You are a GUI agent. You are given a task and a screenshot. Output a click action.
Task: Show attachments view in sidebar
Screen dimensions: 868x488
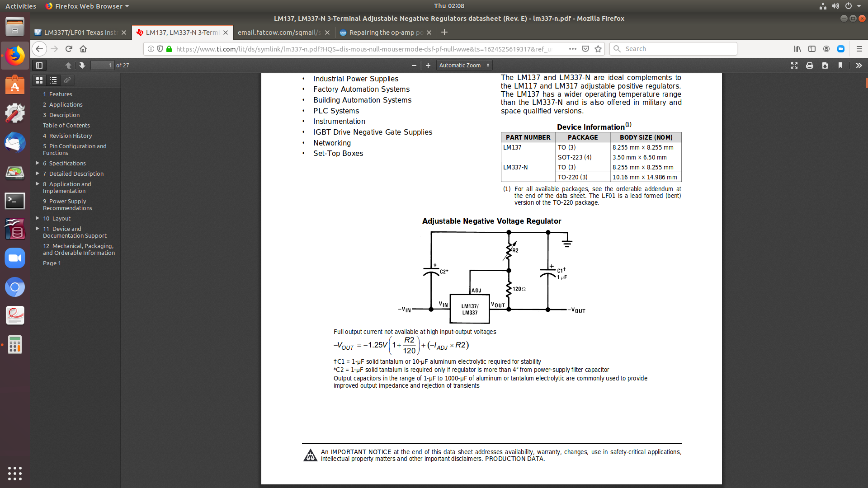coord(67,80)
